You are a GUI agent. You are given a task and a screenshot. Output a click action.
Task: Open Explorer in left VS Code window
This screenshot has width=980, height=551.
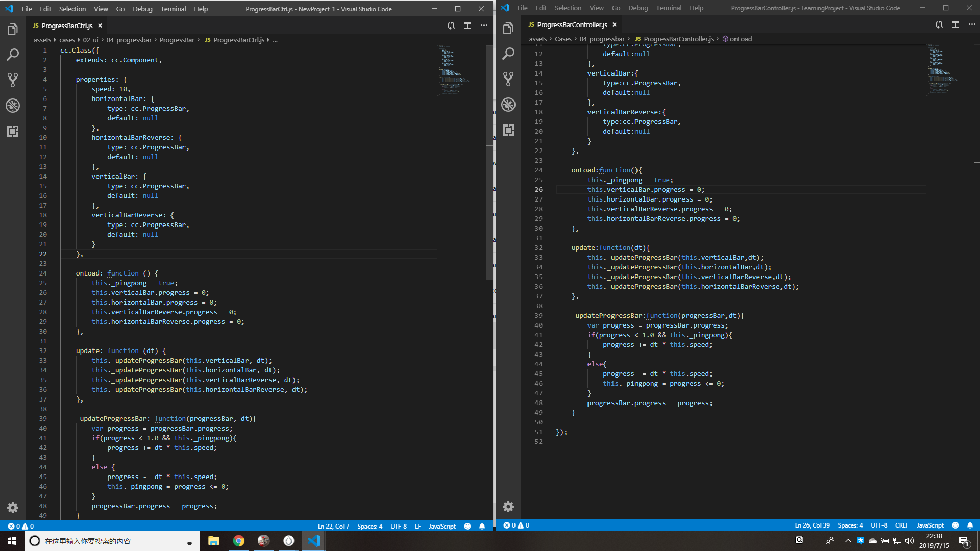[13, 30]
